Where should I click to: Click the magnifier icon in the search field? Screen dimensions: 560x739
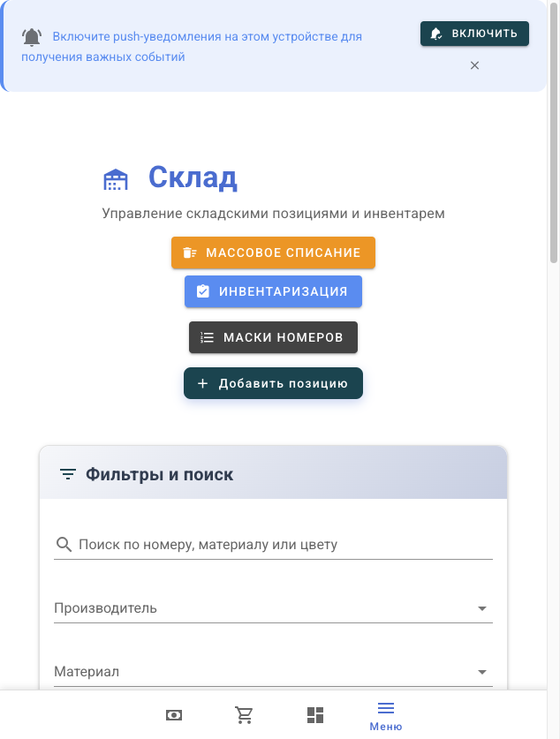(64, 544)
